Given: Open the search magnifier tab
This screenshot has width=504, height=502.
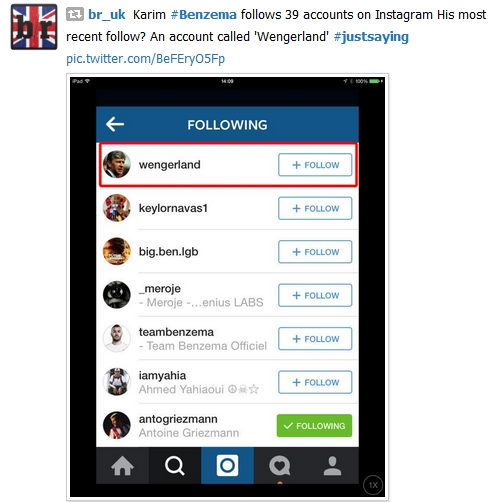Looking at the screenshot, I should tap(175, 465).
